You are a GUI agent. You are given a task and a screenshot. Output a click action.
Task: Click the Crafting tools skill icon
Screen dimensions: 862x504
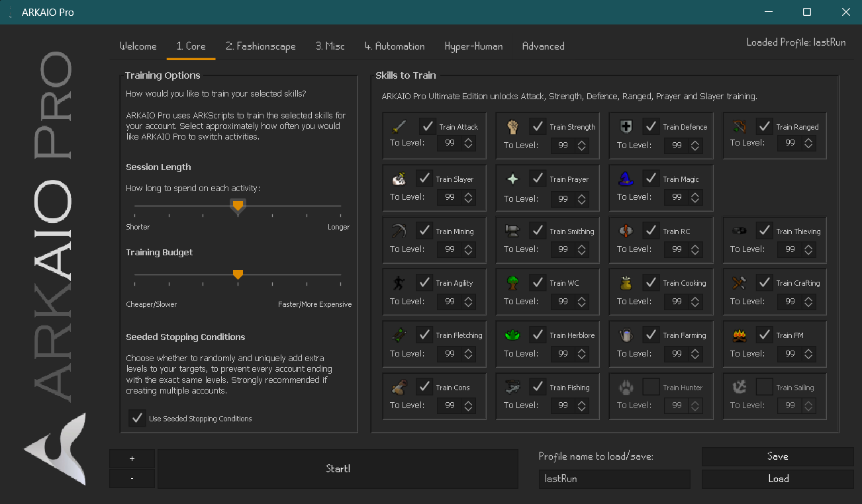[740, 282]
